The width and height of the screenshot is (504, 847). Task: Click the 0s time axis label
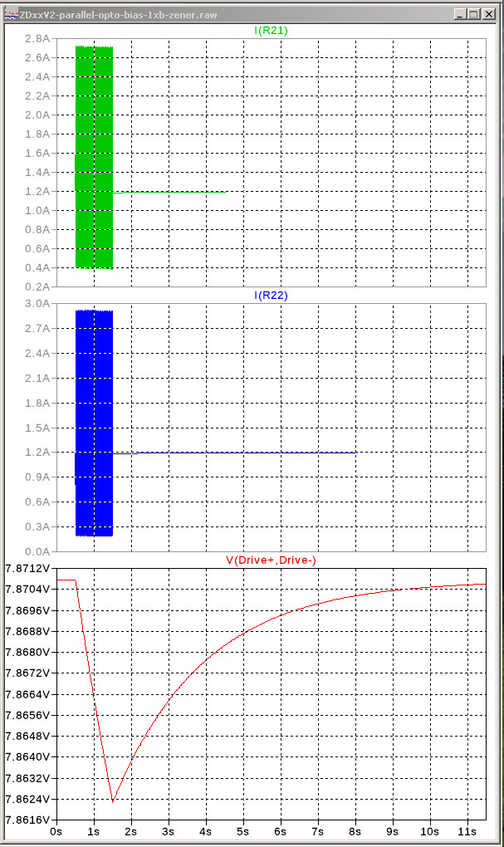pos(56,832)
